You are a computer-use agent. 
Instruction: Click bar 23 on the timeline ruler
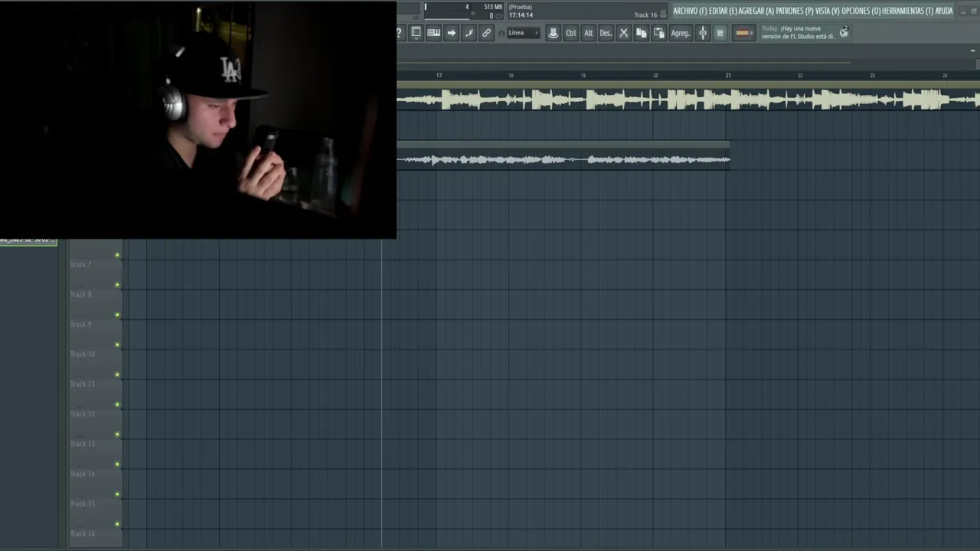[x=872, y=76]
